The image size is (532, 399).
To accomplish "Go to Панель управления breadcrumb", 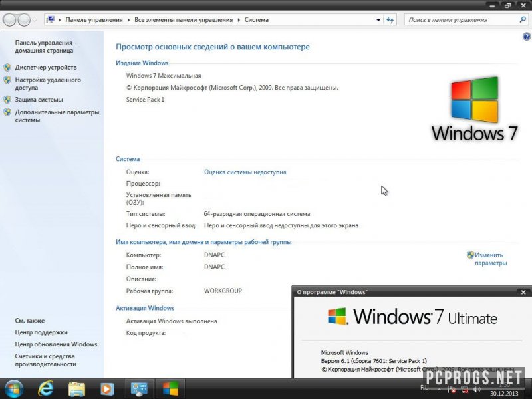I will [94, 20].
